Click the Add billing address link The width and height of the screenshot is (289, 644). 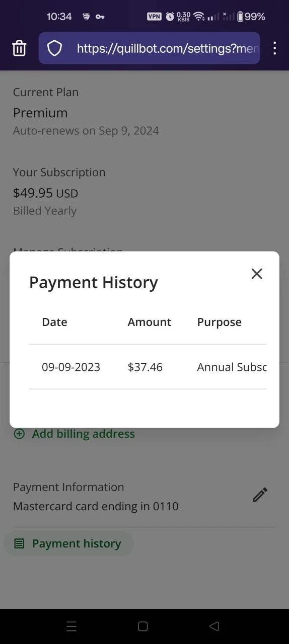[x=84, y=434]
